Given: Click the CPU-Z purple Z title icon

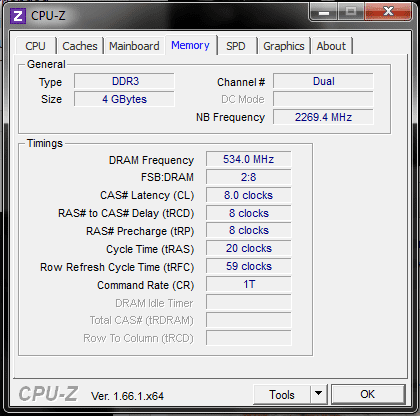Looking at the screenshot, I should tap(18, 16).
